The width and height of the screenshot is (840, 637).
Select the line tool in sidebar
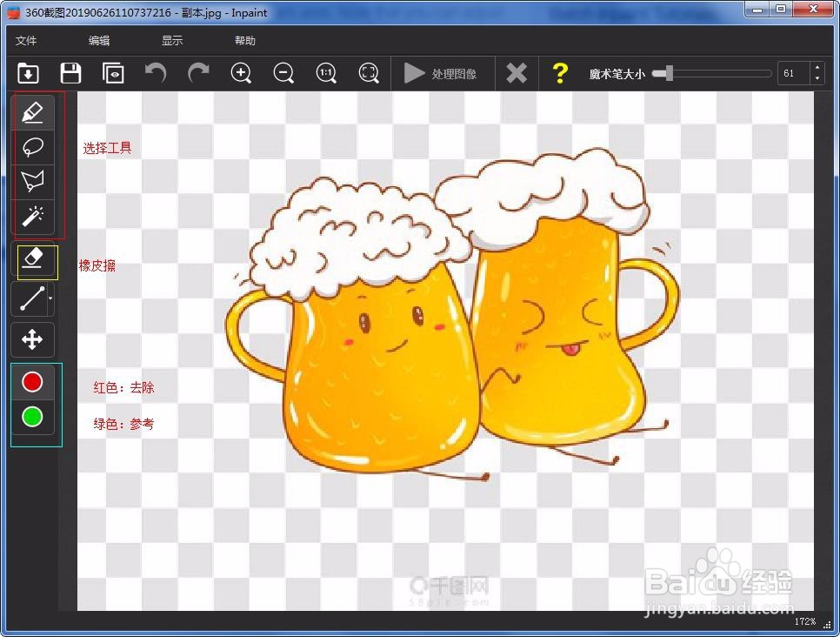click(x=32, y=299)
